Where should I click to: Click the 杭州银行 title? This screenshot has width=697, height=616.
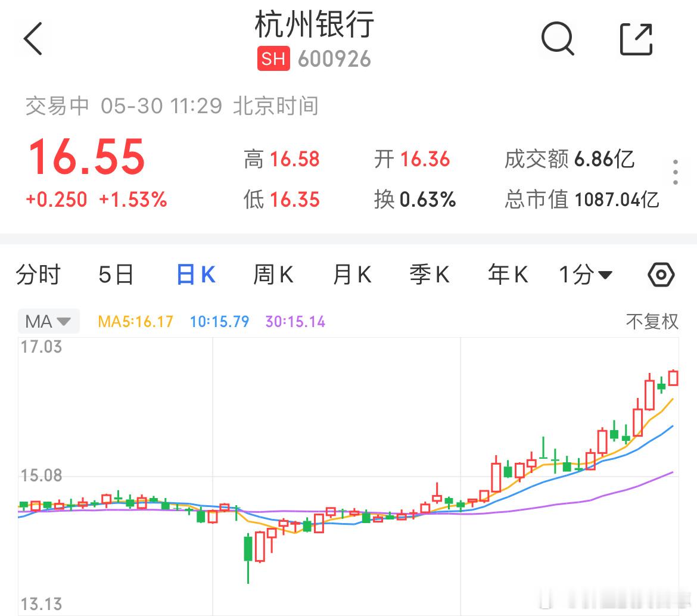point(315,24)
